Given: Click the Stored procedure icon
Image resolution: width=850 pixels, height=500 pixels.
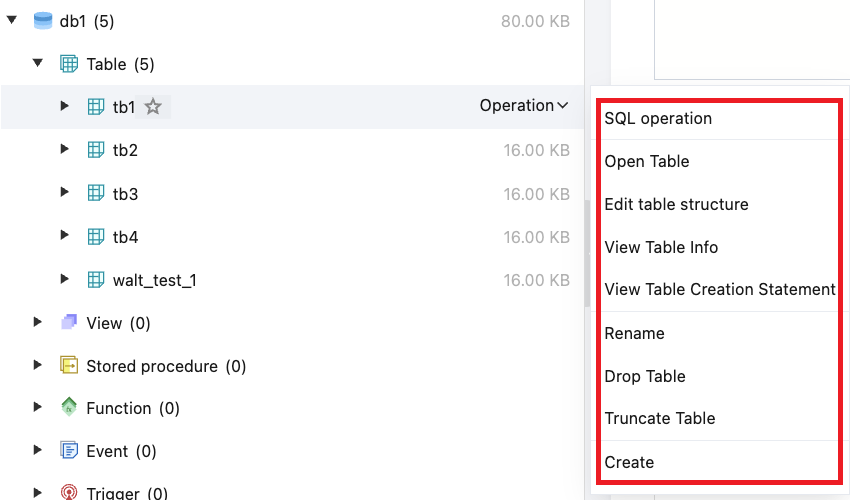Looking at the screenshot, I should pyautogui.click(x=69, y=366).
